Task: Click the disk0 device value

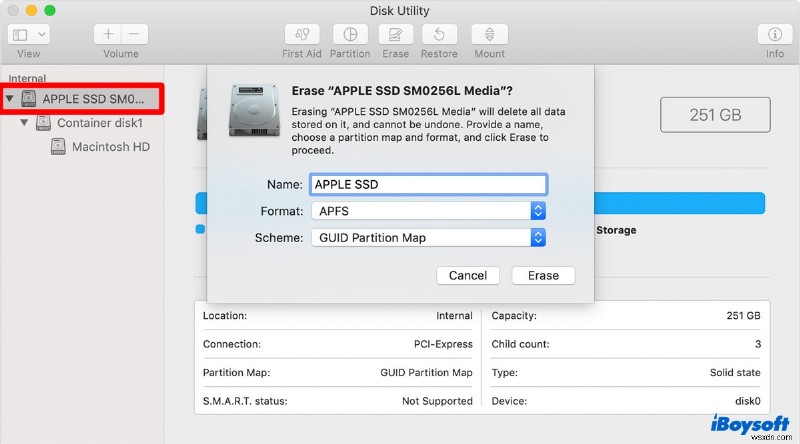Action: pos(747,401)
